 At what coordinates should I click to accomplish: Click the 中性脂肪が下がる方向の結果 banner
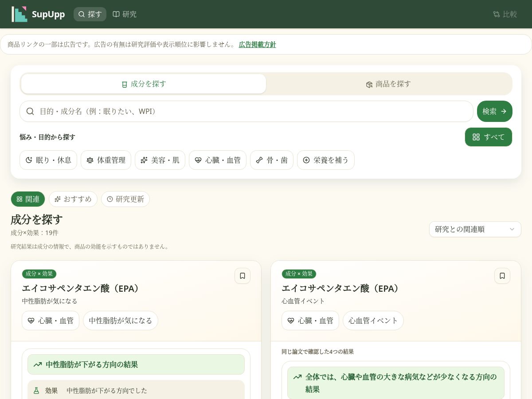point(136,364)
